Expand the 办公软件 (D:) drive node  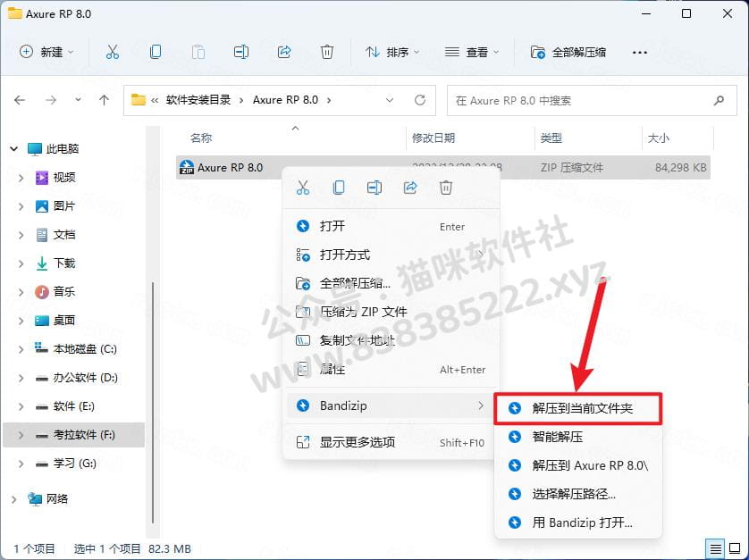tap(21, 378)
